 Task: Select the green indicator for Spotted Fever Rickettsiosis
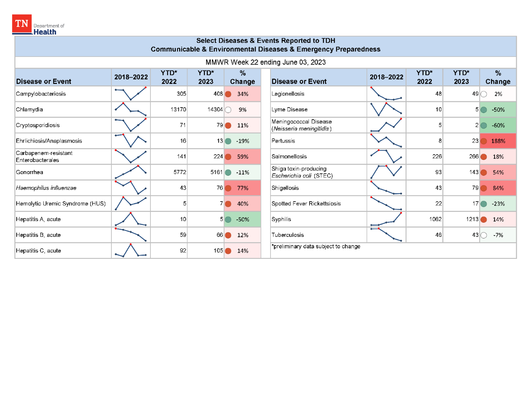pyautogui.click(x=484, y=204)
